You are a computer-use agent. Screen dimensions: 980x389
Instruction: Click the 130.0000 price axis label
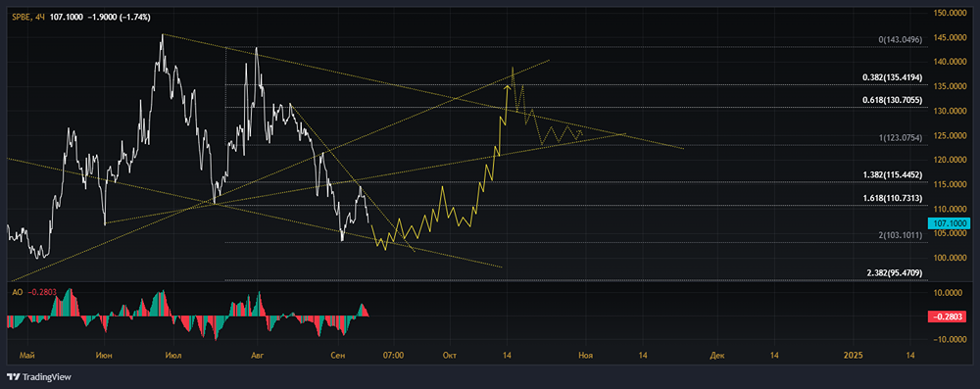tap(950, 112)
